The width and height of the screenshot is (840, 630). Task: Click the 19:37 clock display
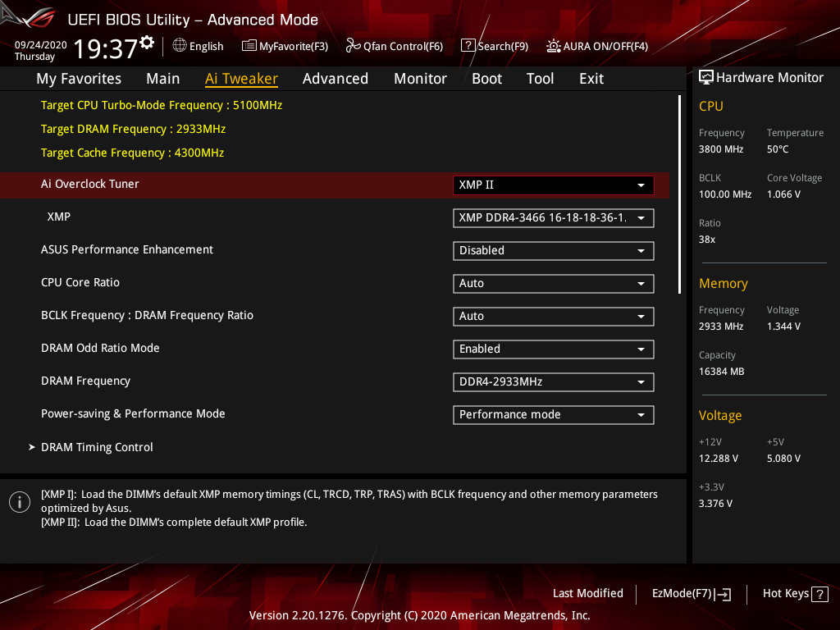click(x=106, y=48)
